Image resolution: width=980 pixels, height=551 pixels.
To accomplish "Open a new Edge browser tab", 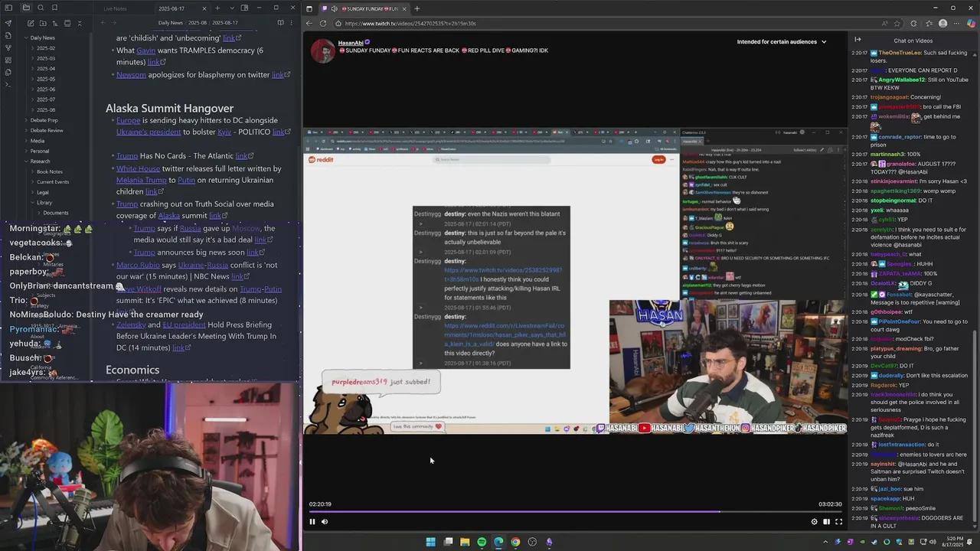I will (416, 8).
